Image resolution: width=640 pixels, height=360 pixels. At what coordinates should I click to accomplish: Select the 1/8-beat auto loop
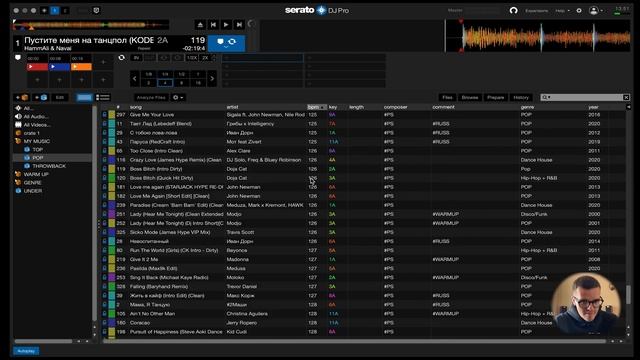[x=149, y=74]
